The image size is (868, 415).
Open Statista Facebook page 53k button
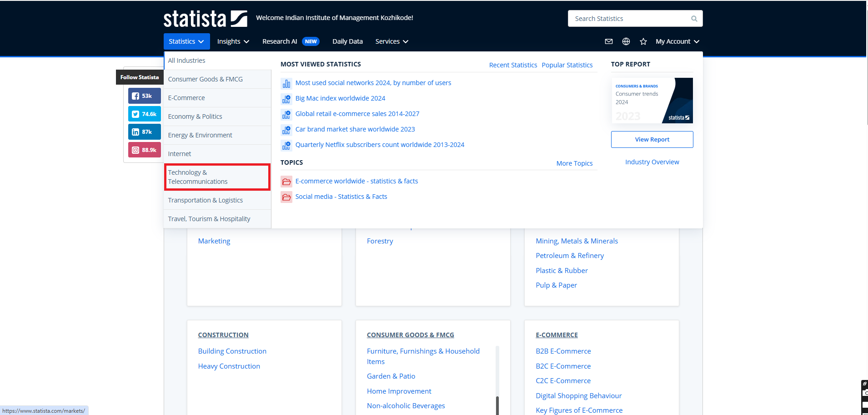(x=144, y=96)
